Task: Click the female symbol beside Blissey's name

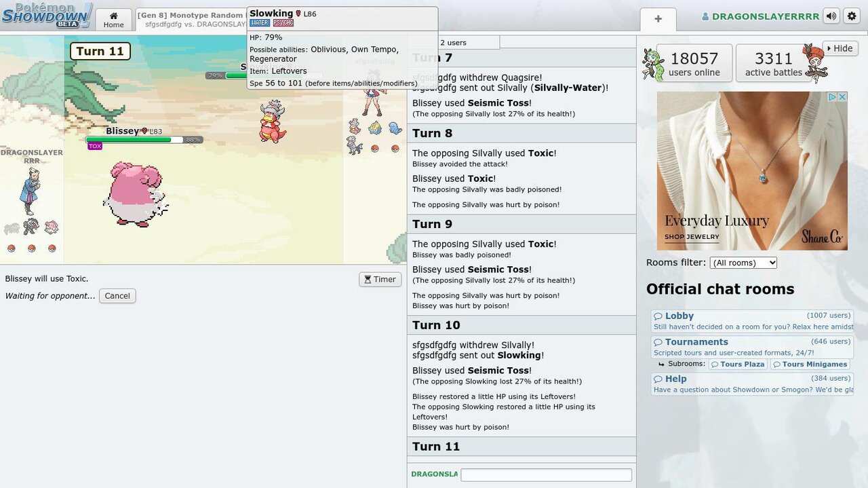Action: 144,131
